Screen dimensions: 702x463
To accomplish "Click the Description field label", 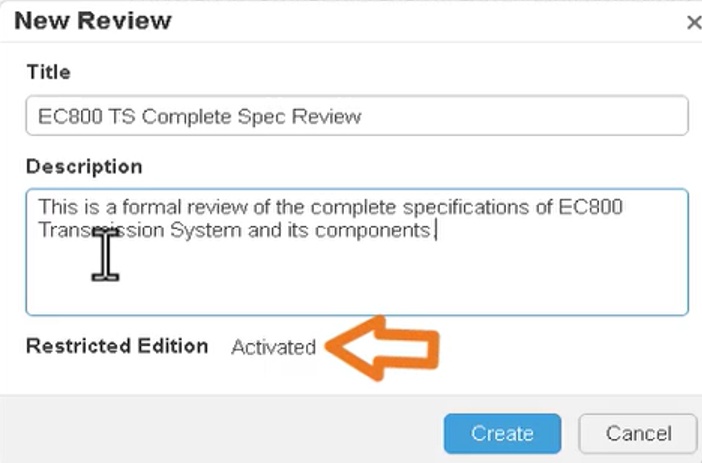I will (x=84, y=166).
